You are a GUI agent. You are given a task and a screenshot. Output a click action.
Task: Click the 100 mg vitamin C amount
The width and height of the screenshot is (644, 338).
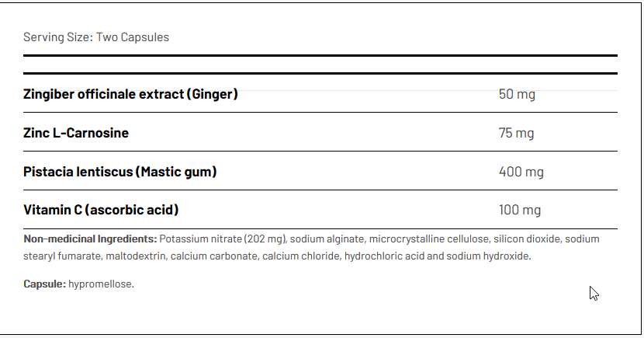pos(520,210)
